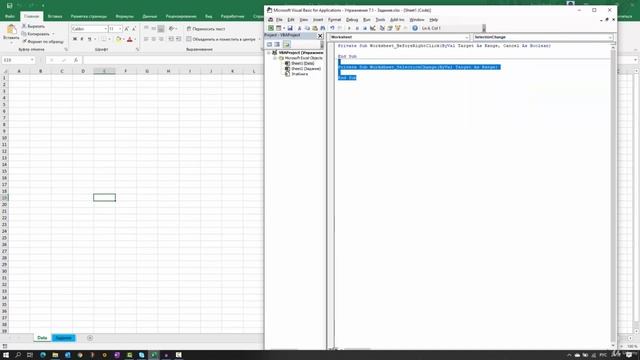This screenshot has height=360, width=640.
Task: Switch to Excel Формулы ribbon tab
Action: [x=124, y=16]
